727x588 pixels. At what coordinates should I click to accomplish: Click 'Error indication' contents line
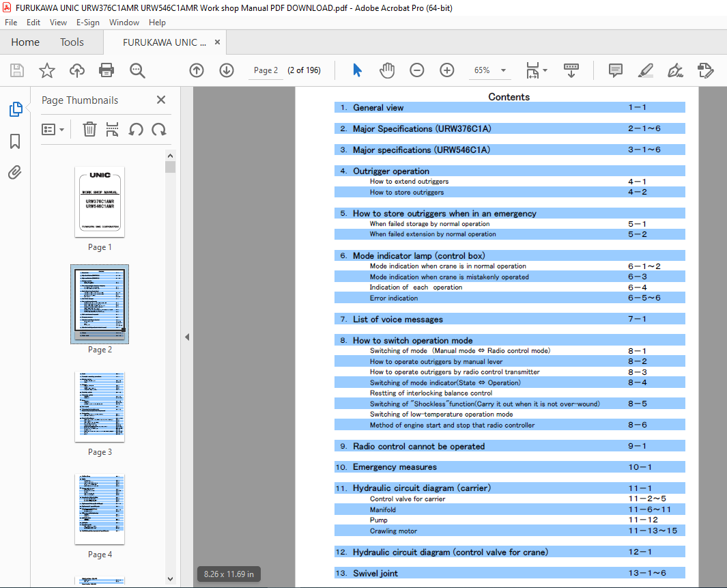(x=509, y=298)
